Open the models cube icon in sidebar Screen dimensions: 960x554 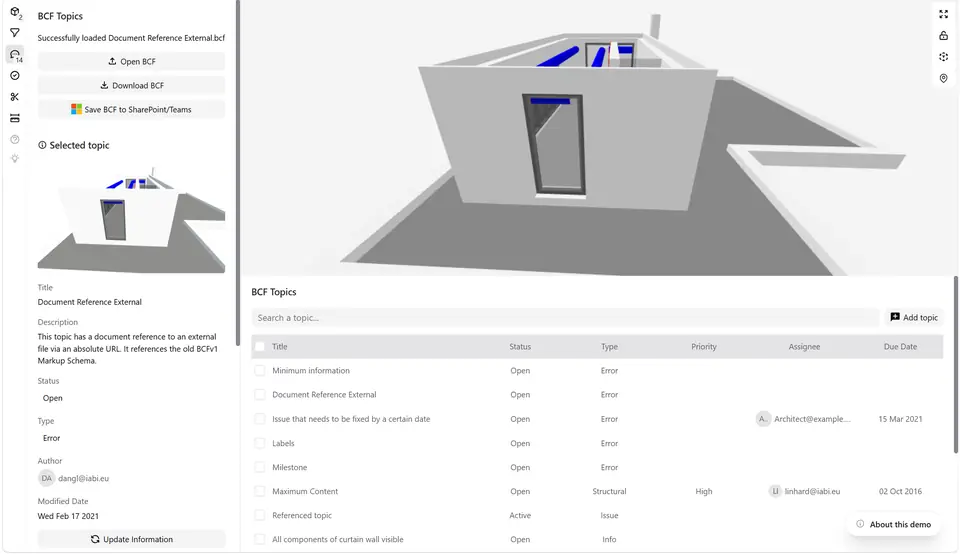click(15, 12)
